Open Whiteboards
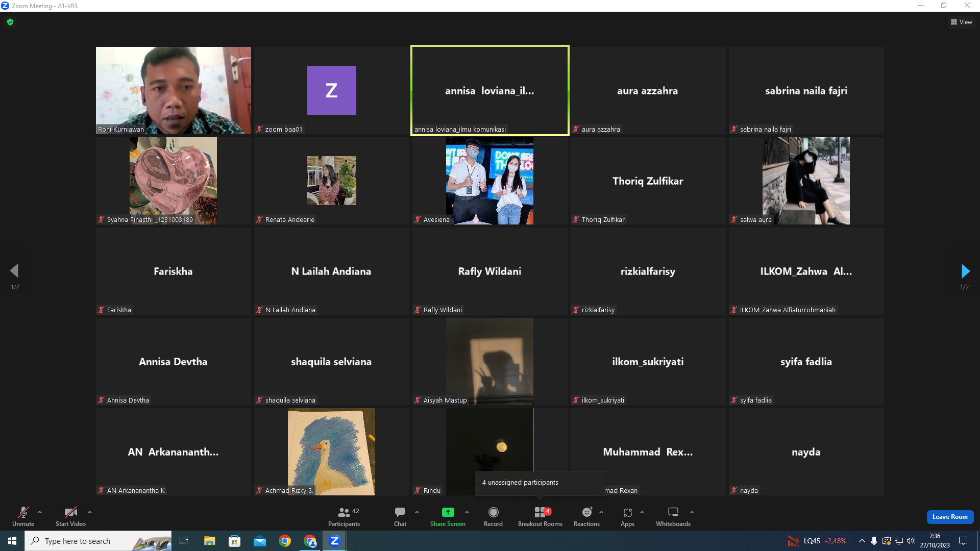This screenshot has width=980, height=551. coord(673,516)
